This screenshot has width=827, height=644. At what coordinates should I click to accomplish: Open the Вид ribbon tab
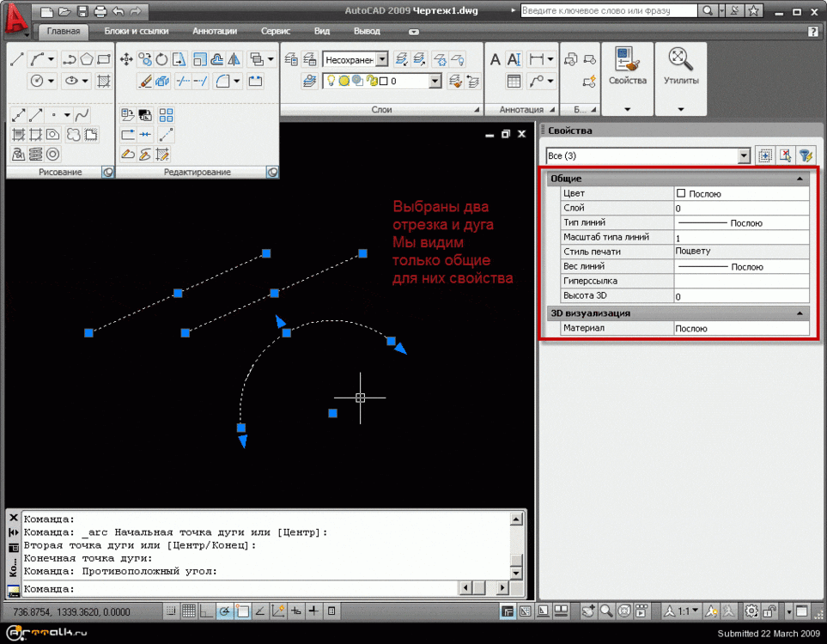322,31
